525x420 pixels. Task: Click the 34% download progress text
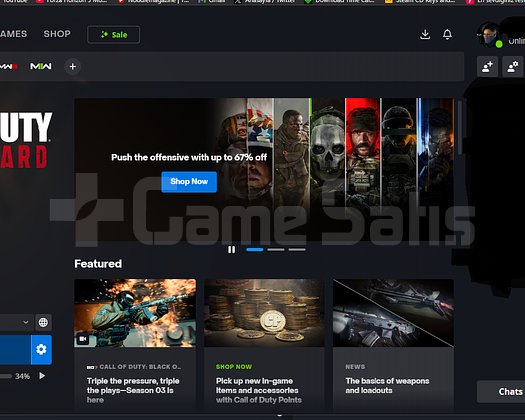[x=22, y=376]
